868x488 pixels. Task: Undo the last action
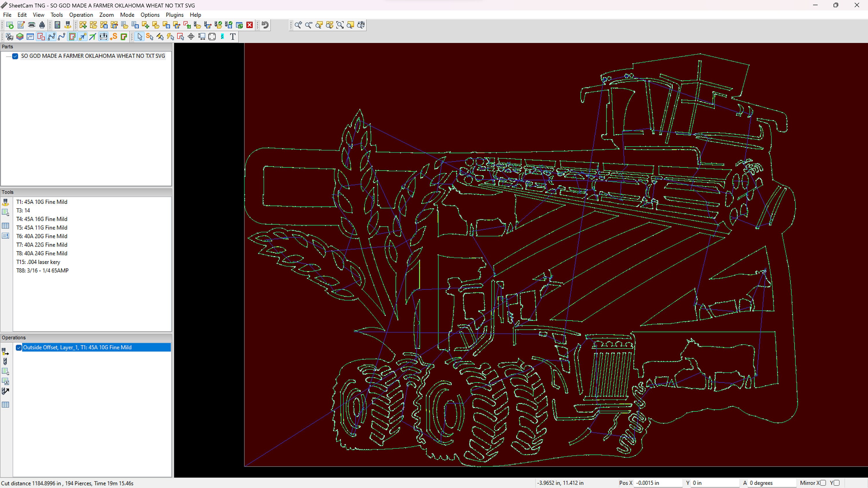tap(264, 25)
